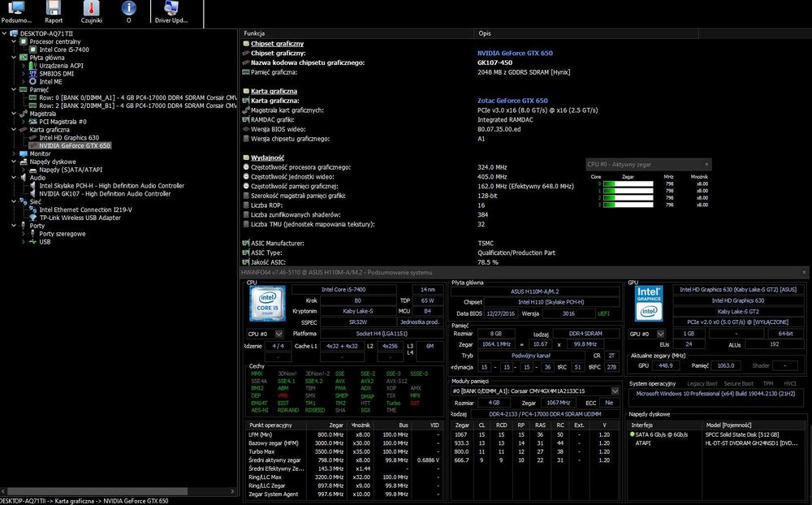Select Intel Core i5-7400 in the tree

click(64, 50)
